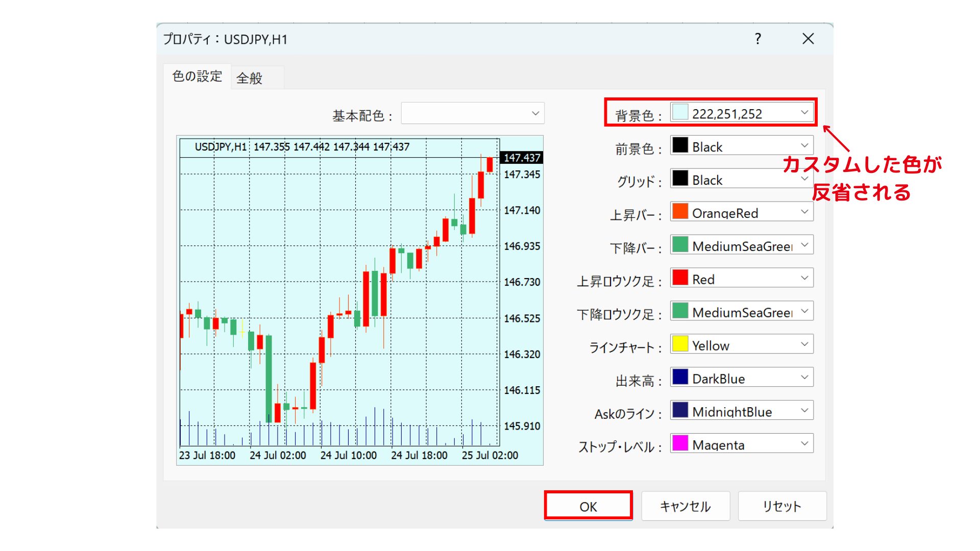Click the OrangeRed 上昇バー color swatch
The image size is (980, 551).
tap(680, 212)
